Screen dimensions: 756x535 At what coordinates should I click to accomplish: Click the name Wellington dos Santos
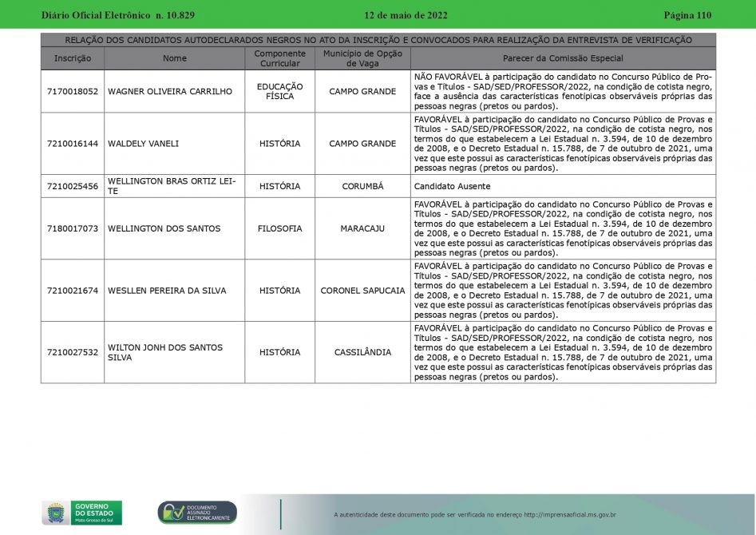(164, 228)
